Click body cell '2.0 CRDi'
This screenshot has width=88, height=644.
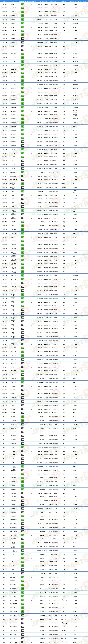pos(64,188)
